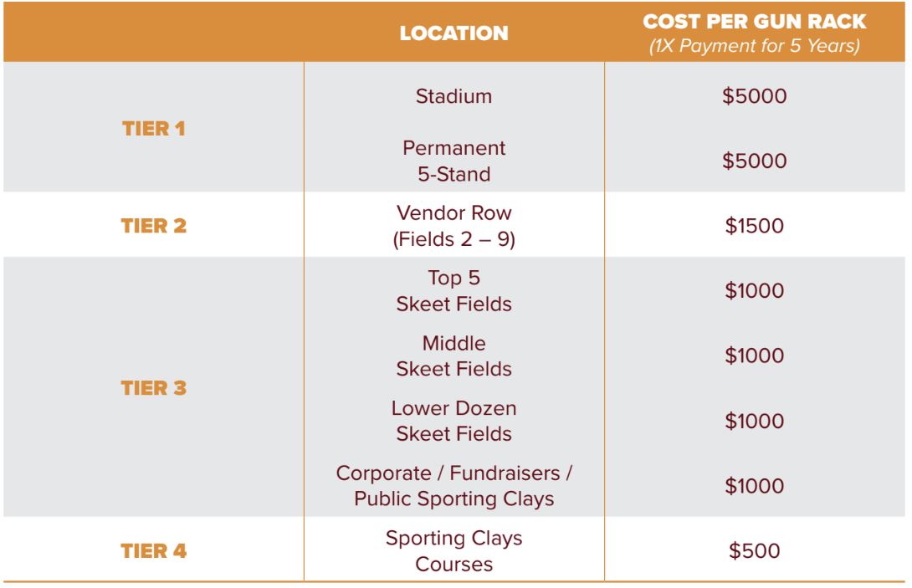Click the Permanent 5-Stand $5000 cost
The image size is (912, 588).
click(755, 161)
